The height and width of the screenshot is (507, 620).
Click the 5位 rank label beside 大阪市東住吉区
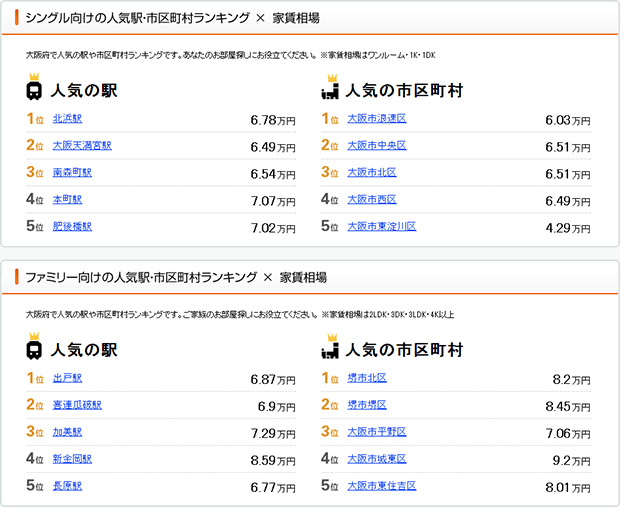329,486
